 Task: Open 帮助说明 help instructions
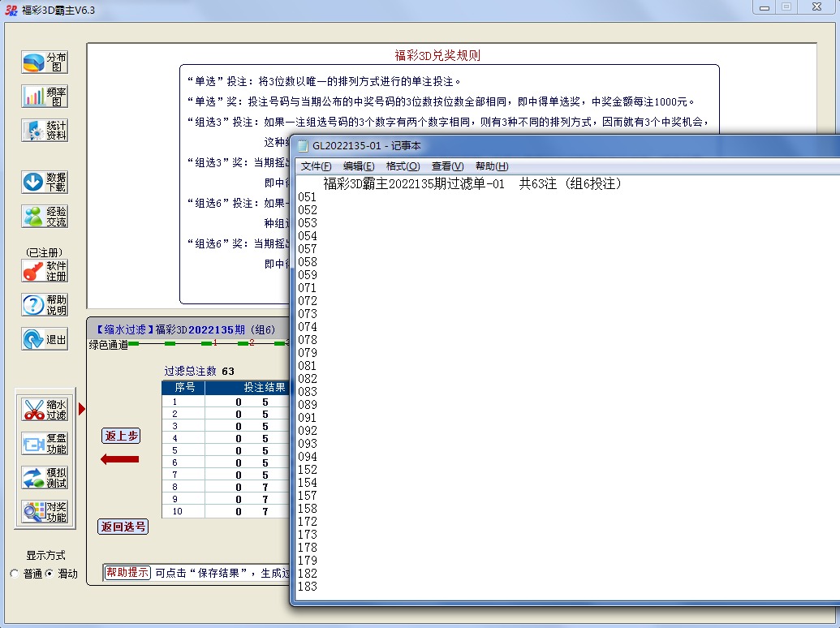45,305
